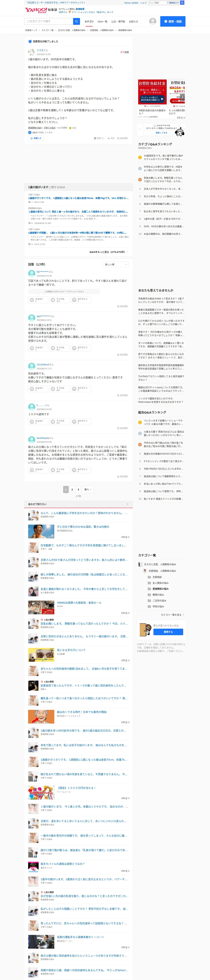The height and width of the screenshot is (980, 210).
Task: Report hij******** answer via 違反報告
Action: 122,306
